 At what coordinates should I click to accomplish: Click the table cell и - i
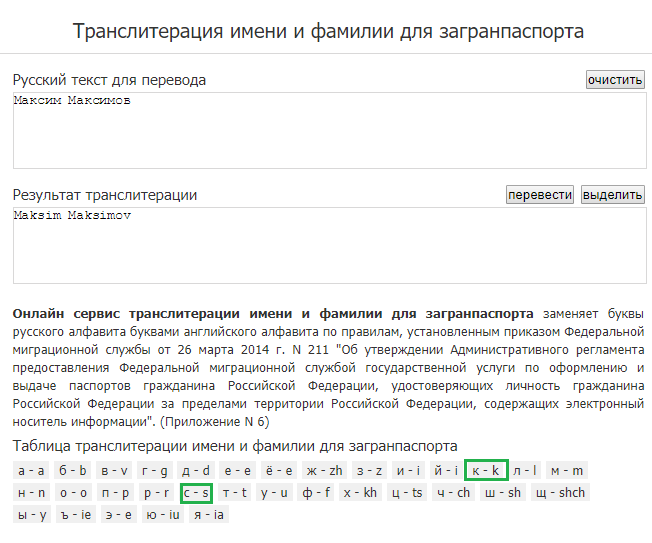pos(408,471)
